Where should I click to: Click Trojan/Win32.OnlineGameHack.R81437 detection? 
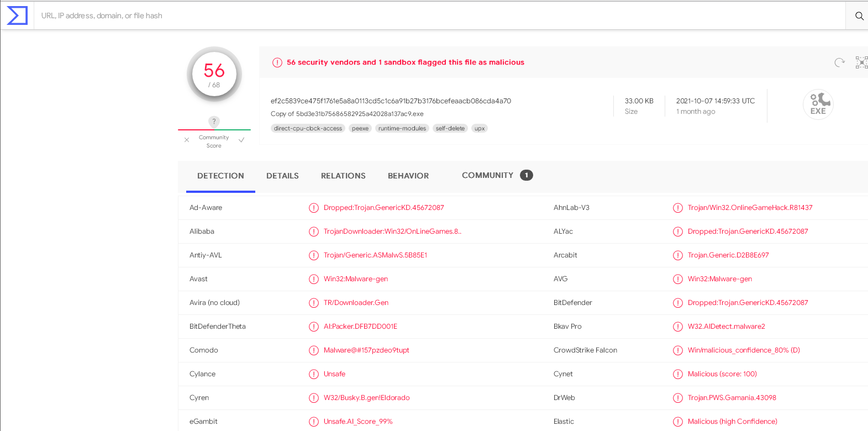click(750, 208)
